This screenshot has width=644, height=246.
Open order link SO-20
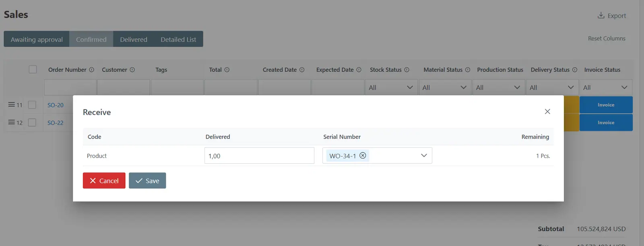tap(56, 105)
